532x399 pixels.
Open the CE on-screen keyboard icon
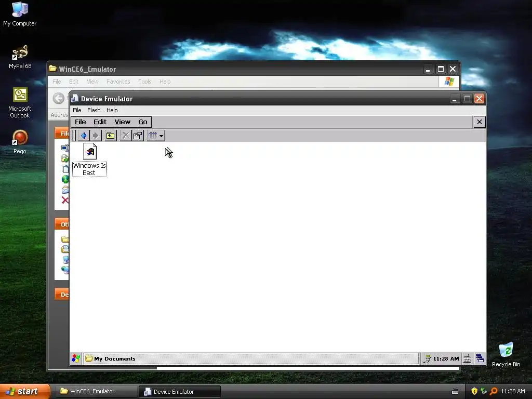(467, 358)
